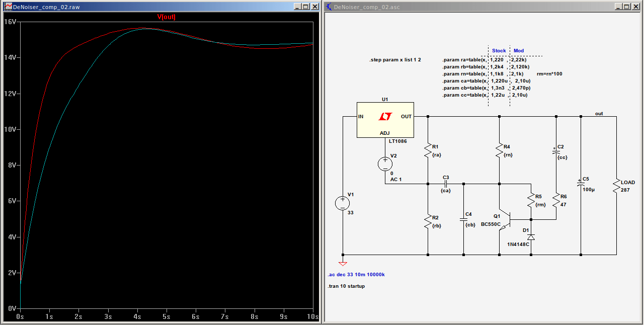644x325 pixels.
Task: Click the Mod column header text
Action: click(518, 51)
